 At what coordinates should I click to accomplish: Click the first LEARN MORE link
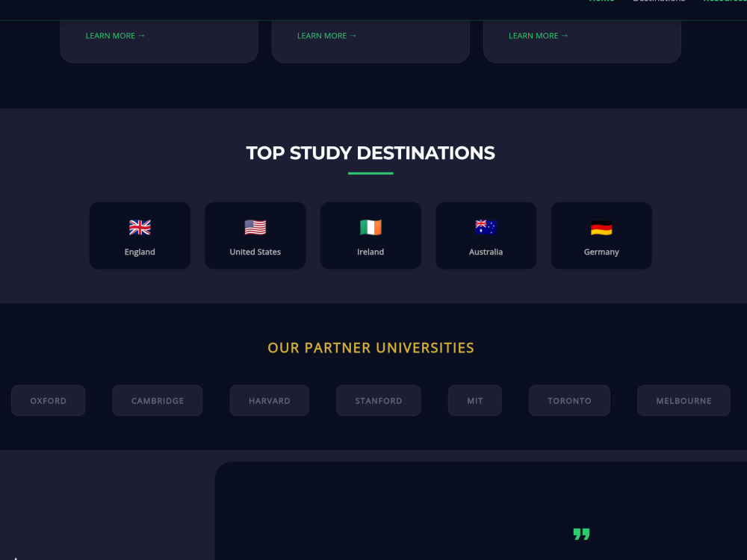tap(115, 36)
